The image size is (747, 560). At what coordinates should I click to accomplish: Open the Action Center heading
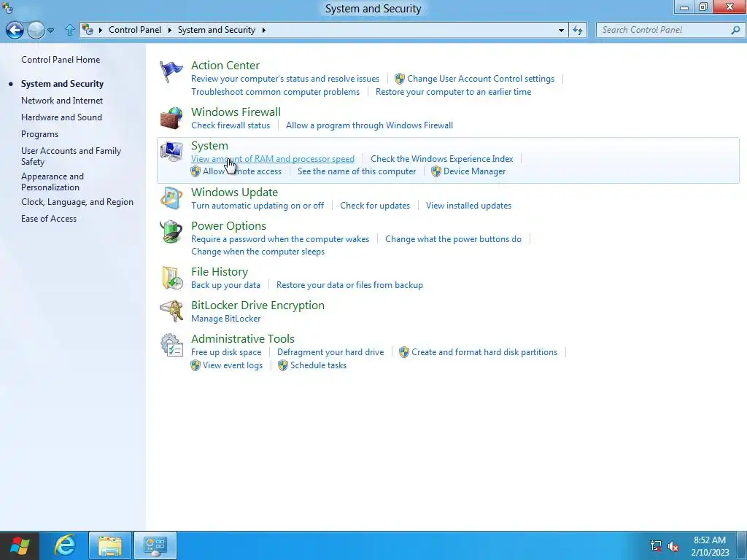(x=225, y=65)
